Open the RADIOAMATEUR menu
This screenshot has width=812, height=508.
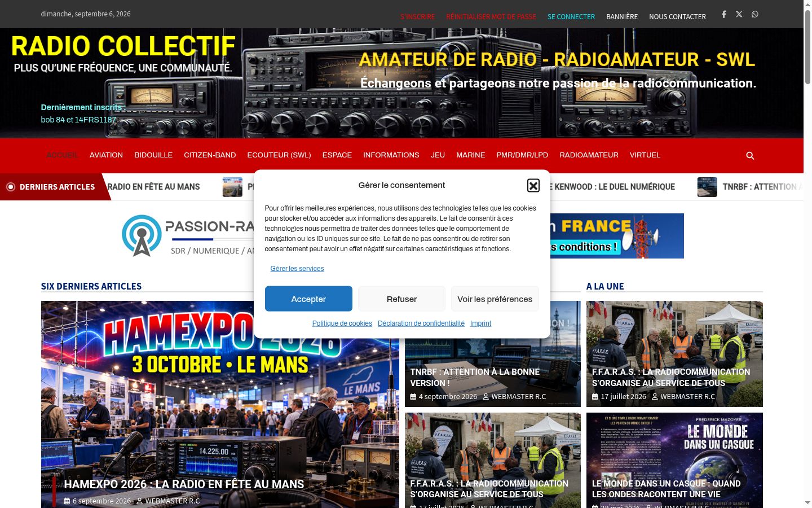(x=589, y=155)
